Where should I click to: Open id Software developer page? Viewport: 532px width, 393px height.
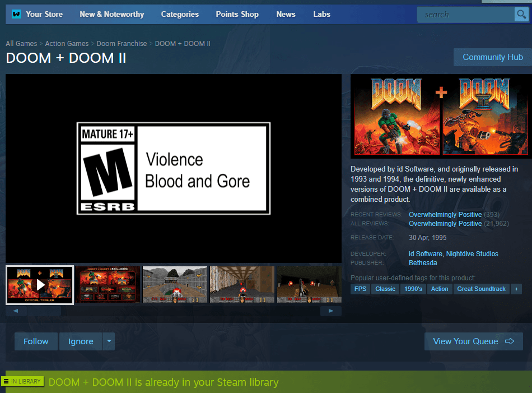425,254
